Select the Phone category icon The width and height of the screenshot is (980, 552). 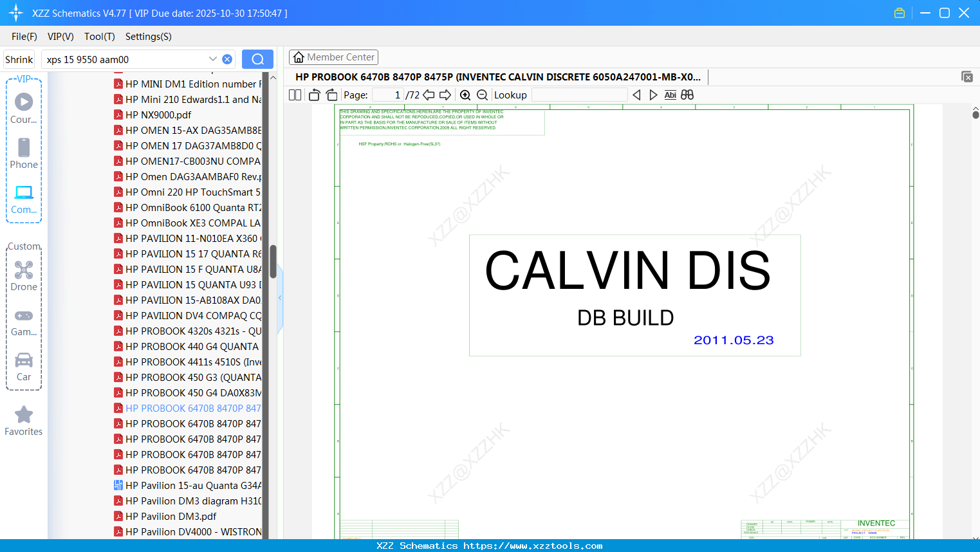tap(24, 153)
